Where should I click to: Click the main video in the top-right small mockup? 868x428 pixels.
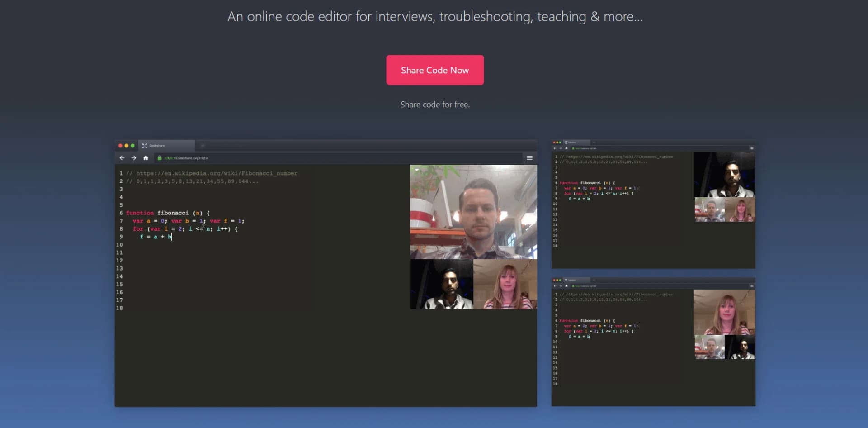(x=724, y=175)
